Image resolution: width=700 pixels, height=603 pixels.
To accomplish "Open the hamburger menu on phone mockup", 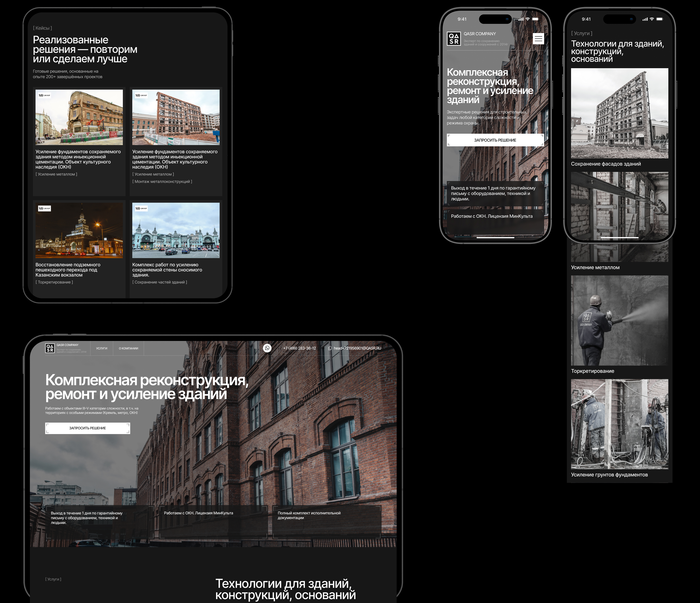I will (x=538, y=39).
